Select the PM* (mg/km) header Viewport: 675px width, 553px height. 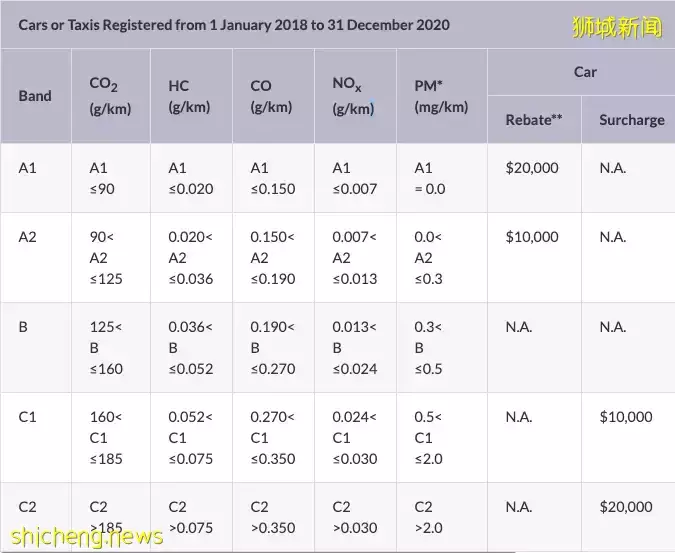(x=441, y=96)
